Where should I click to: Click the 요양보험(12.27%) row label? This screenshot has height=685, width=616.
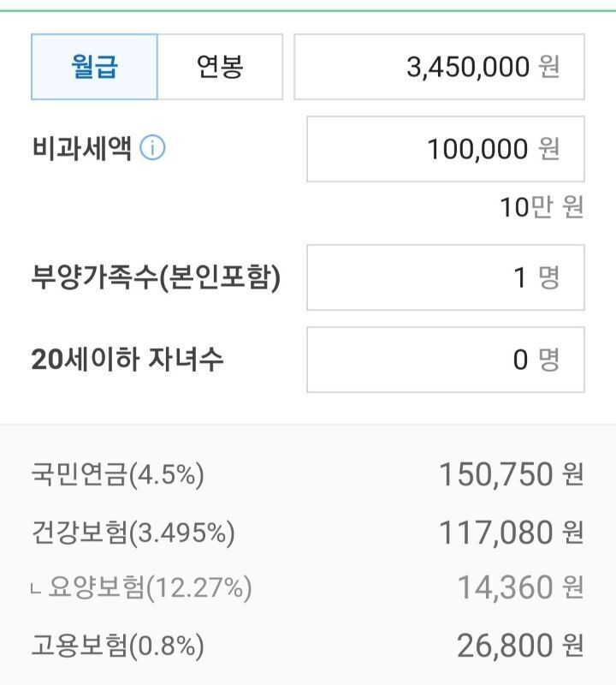(151, 588)
